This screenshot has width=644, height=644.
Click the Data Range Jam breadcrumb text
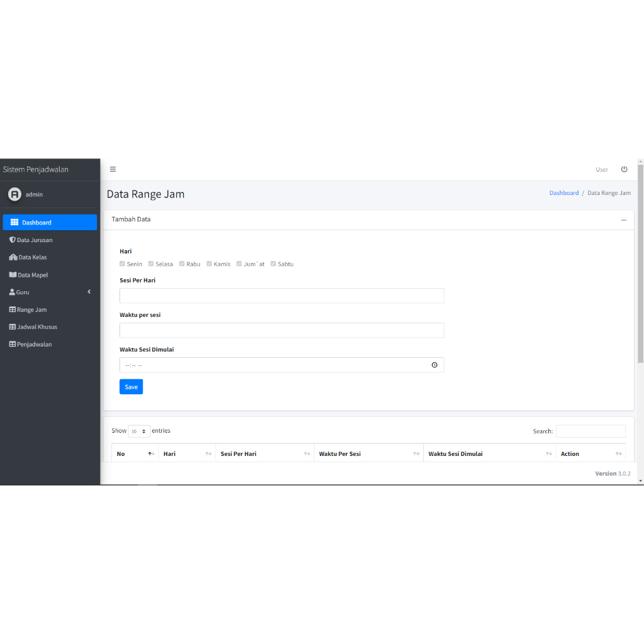[609, 193]
